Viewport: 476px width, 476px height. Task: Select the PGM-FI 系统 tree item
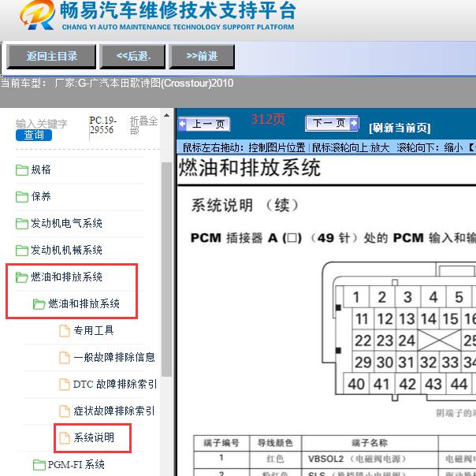pyautogui.click(x=76, y=464)
